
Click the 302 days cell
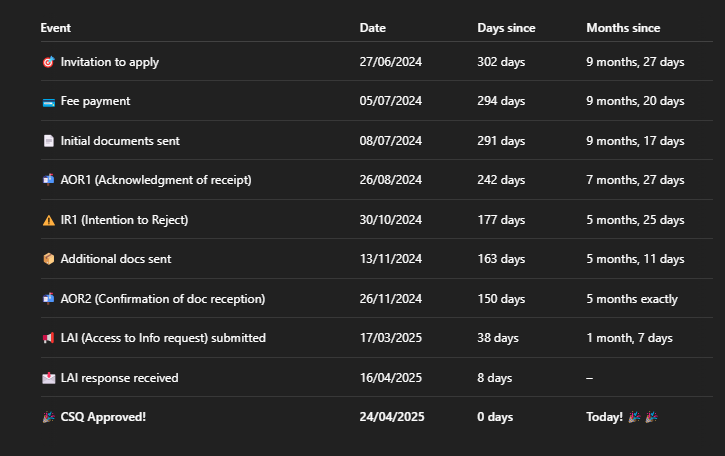(501, 62)
